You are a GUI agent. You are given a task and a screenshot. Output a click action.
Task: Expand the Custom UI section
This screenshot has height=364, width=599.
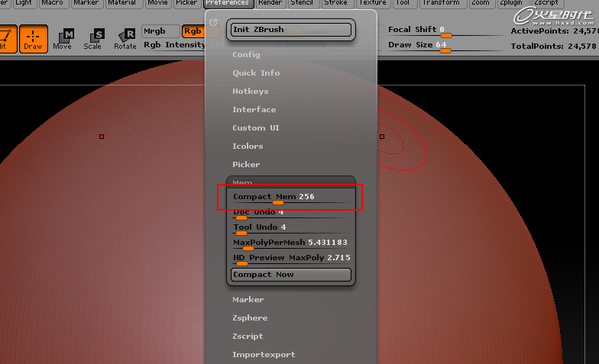click(256, 128)
